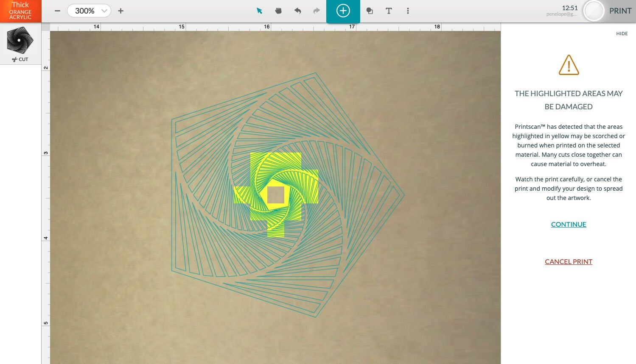Click the CONTINUE link
The image size is (636, 364).
point(569,225)
